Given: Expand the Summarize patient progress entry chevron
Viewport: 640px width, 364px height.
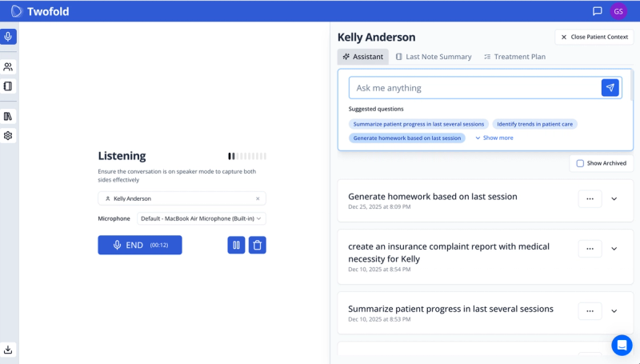Looking at the screenshot, I should click(614, 311).
